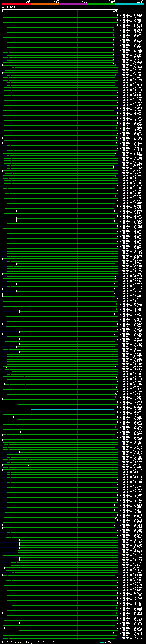Choose the UniRef100_A4S3D9 entry
The height and width of the screenshot is (644, 146).
point(131,366)
